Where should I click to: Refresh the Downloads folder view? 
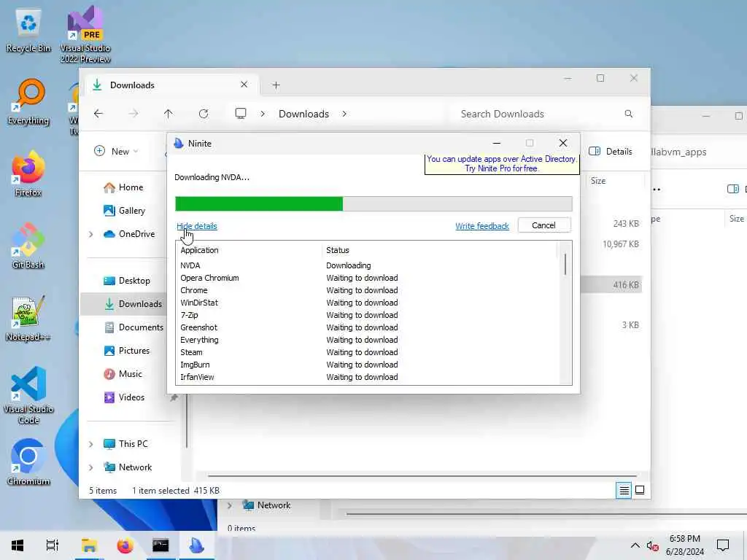(x=204, y=114)
